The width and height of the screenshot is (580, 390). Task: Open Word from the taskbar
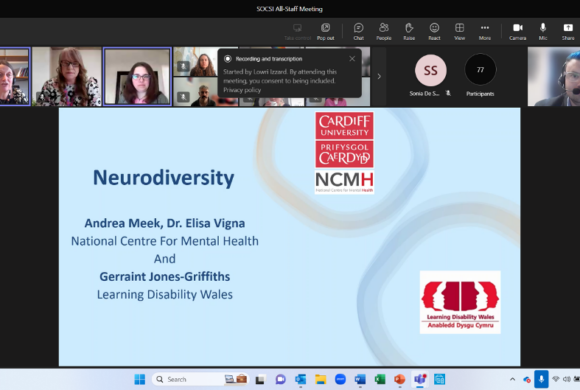point(360,379)
